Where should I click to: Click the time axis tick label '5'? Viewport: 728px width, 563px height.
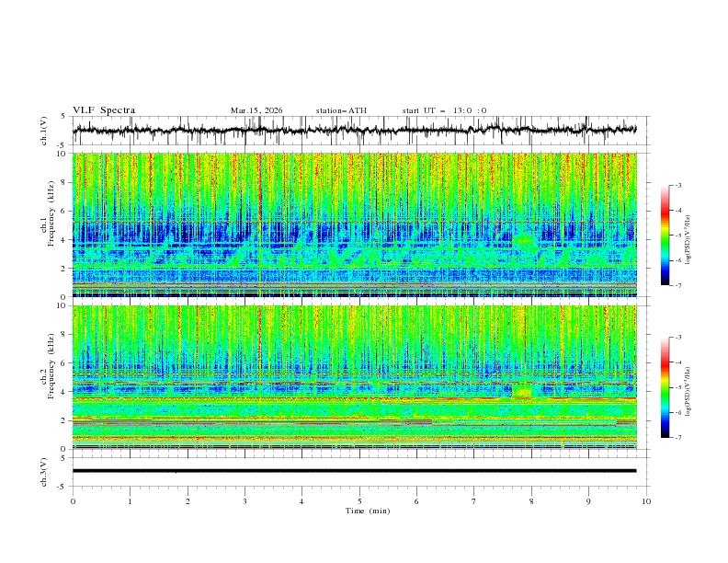coord(359,501)
